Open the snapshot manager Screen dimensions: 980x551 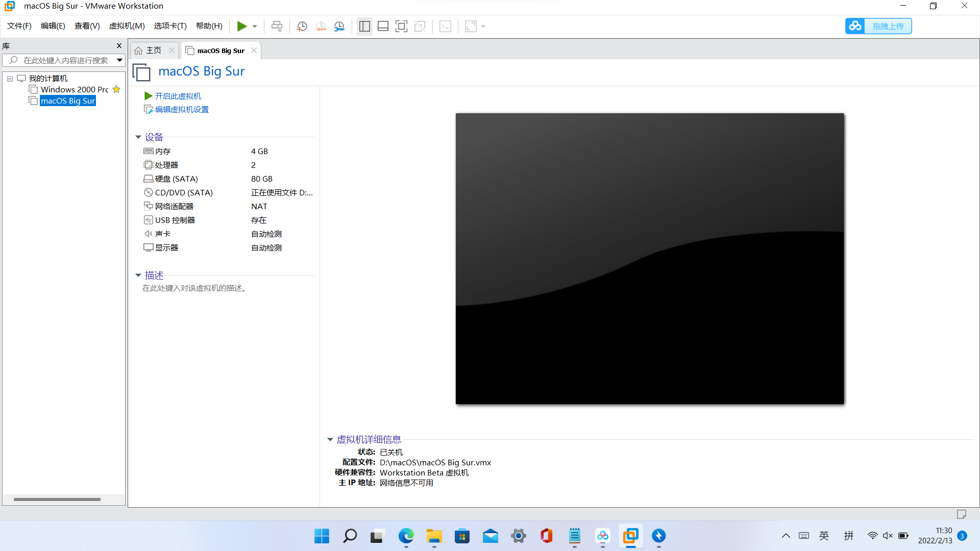tap(339, 26)
